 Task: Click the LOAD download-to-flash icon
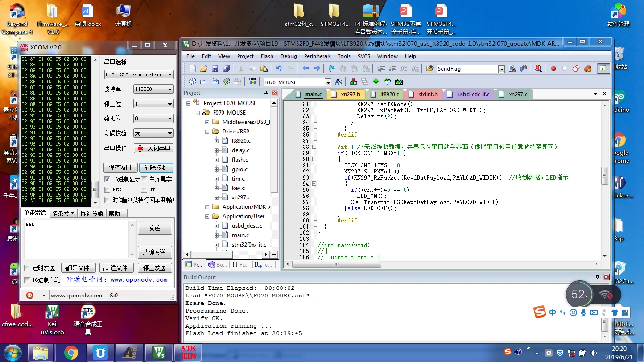[x=253, y=82]
